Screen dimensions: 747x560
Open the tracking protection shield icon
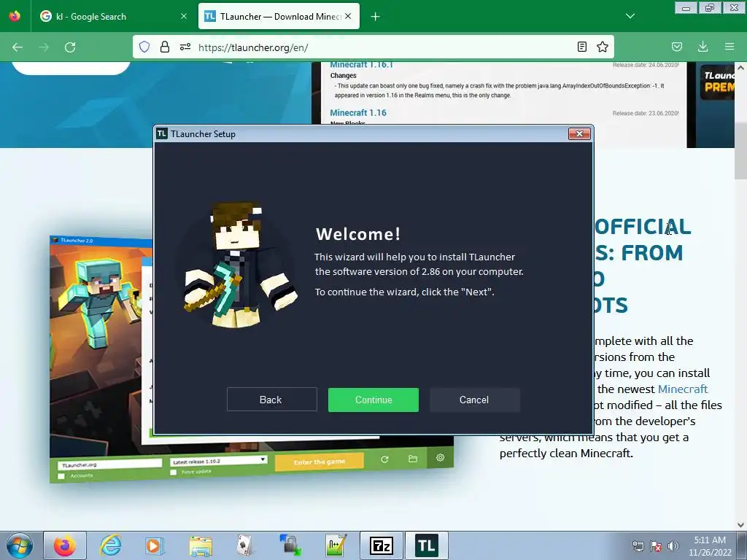pos(144,47)
